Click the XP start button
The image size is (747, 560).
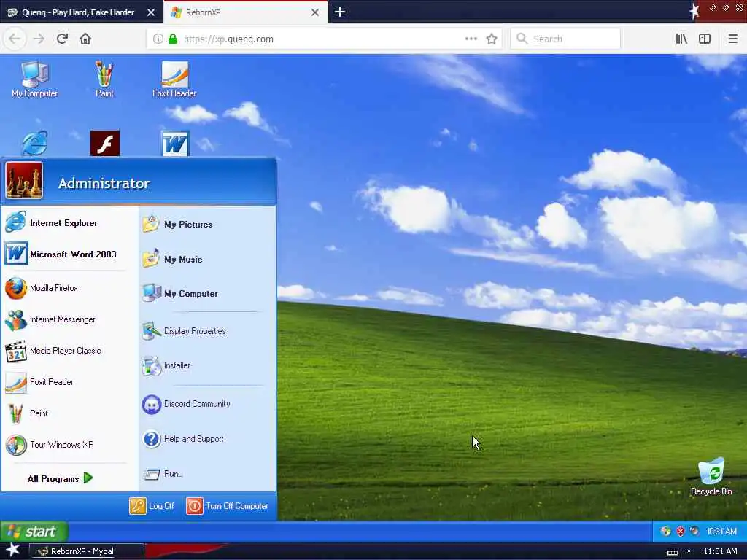(34, 532)
